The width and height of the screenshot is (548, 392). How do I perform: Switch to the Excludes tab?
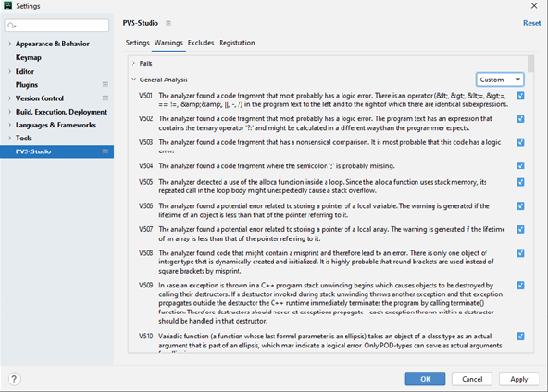(x=201, y=43)
